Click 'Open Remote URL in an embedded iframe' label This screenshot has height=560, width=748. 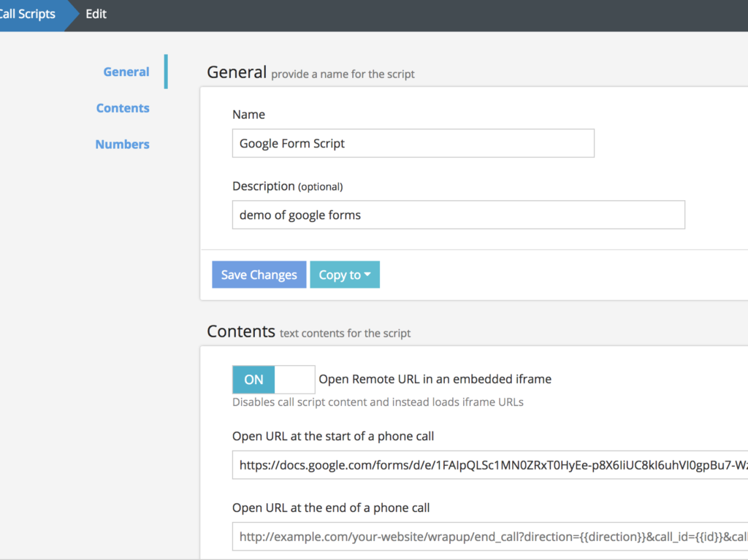(435, 379)
